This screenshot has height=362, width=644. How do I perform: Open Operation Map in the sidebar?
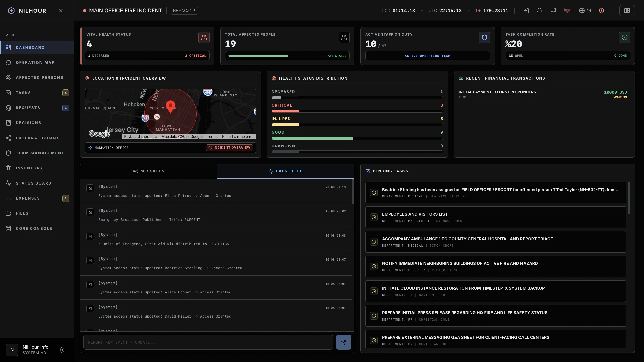[37, 63]
